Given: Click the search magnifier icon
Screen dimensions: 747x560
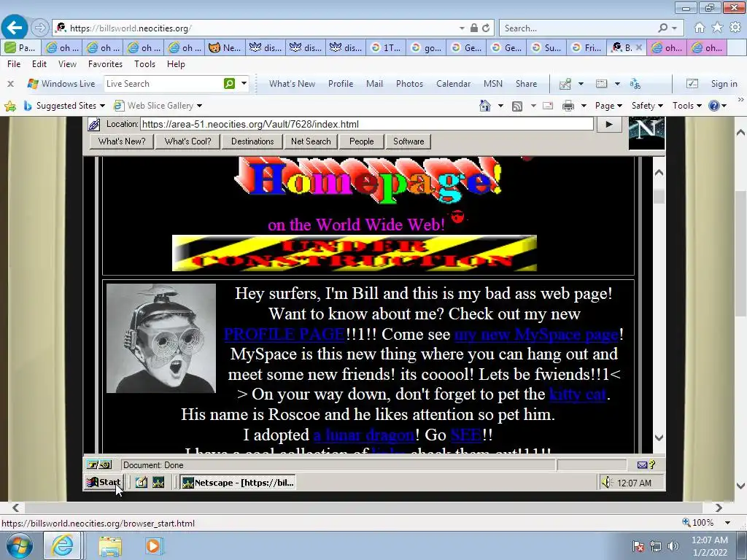Looking at the screenshot, I should pyautogui.click(x=662, y=28).
